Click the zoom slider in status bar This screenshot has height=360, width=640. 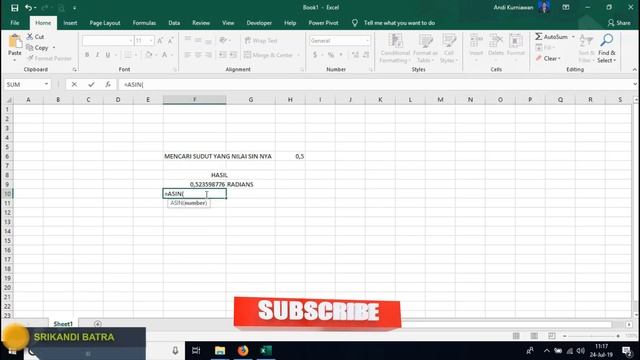click(x=592, y=336)
